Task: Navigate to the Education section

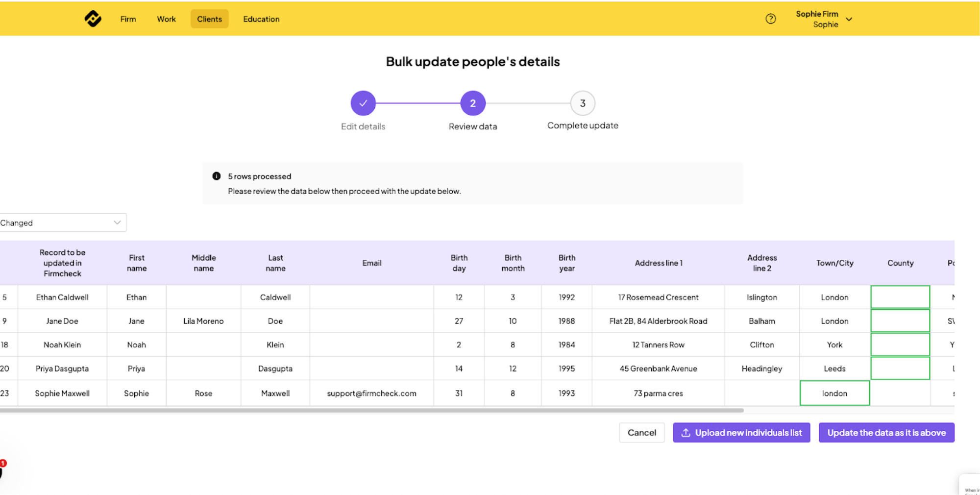Action: 261,19
